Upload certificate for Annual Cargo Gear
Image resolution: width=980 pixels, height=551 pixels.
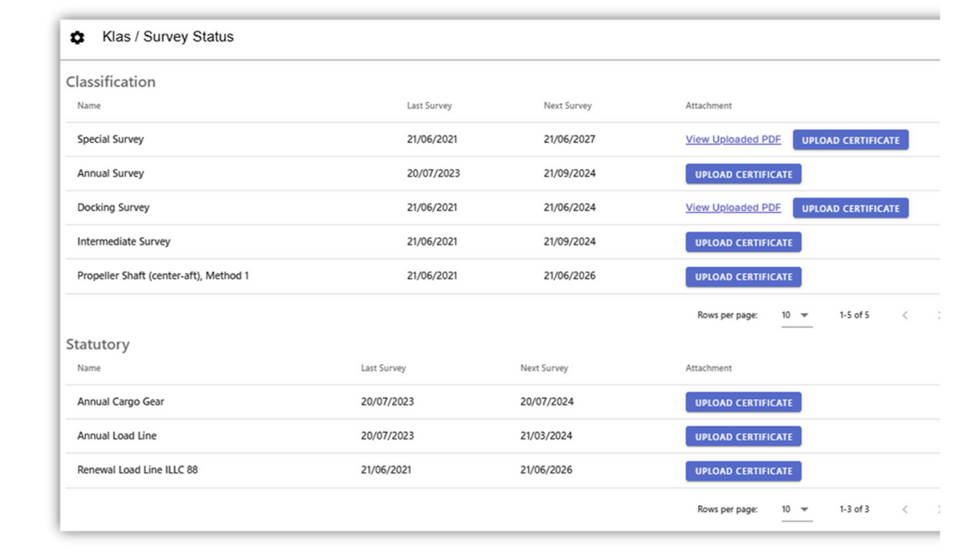pyautogui.click(x=743, y=402)
